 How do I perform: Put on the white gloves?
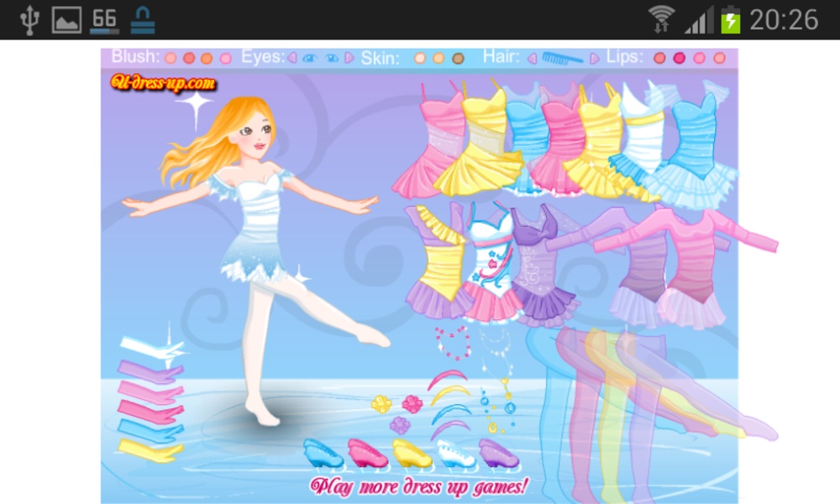(x=151, y=348)
